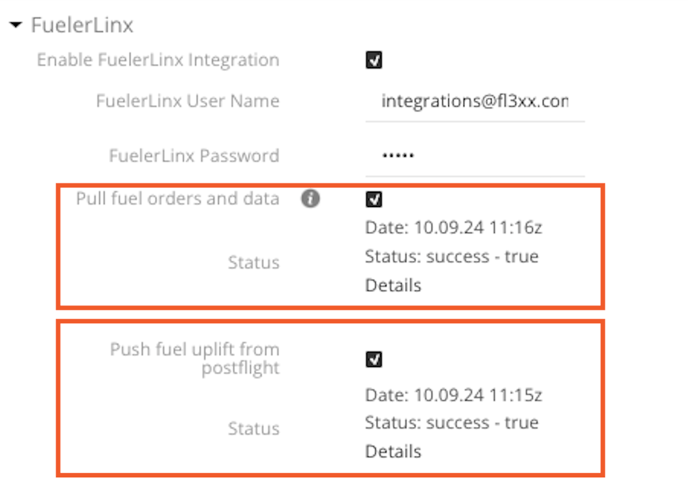688x488 pixels.
Task: Click the FuelerLinx section heading
Action: (x=82, y=25)
